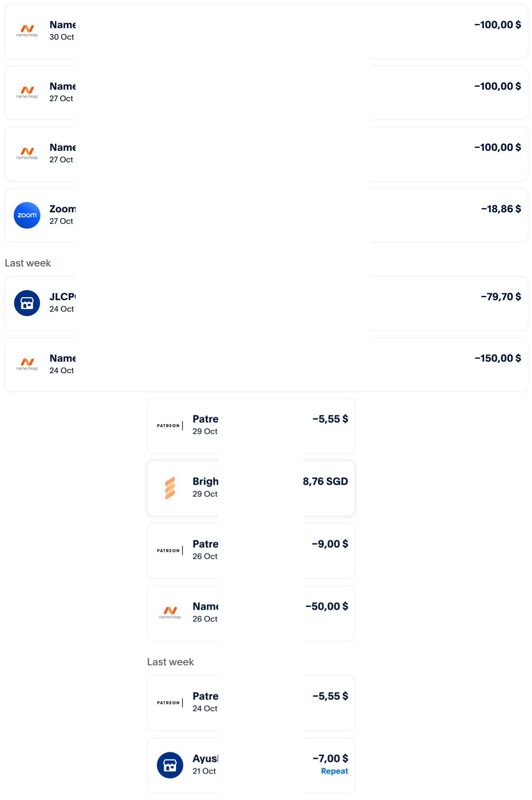Viewport: 532px width, 800px height.
Task: Click the Namecheap logo on 30 Oct transaction
Action: click(27, 30)
